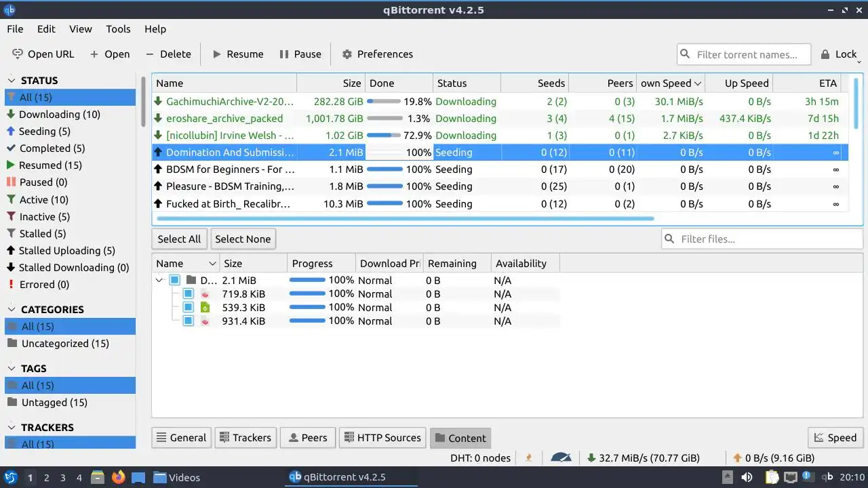
Task: Switch to the Trackers tab
Action: 245,438
